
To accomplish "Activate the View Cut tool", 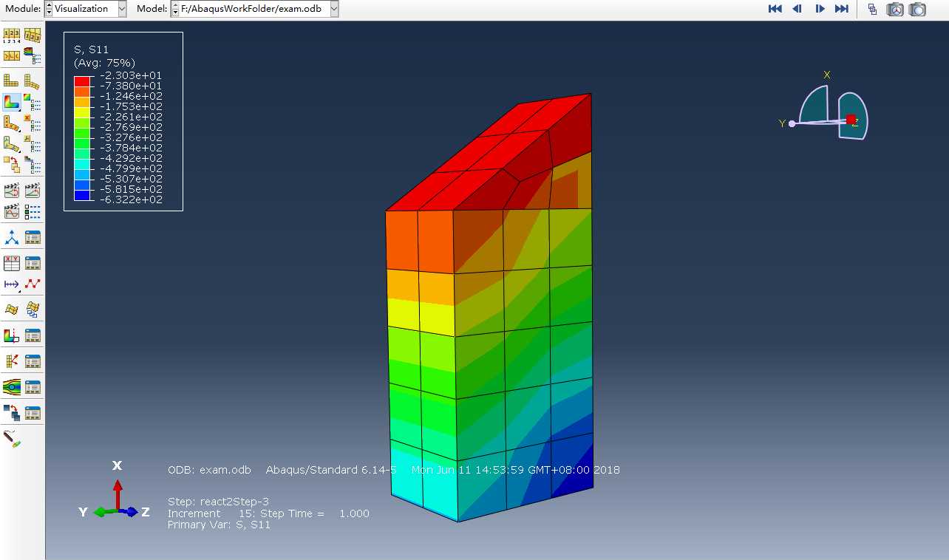I will point(12,336).
